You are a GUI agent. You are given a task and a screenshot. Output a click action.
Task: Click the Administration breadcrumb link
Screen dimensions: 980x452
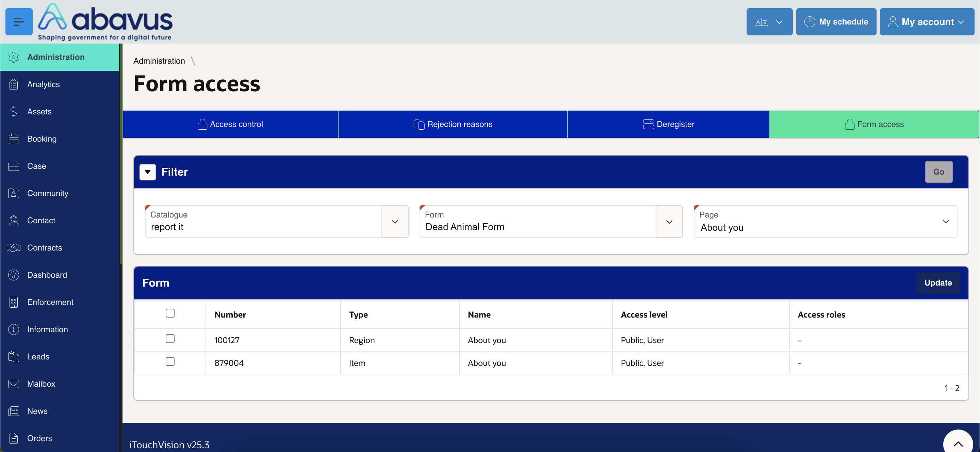pyautogui.click(x=159, y=61)
